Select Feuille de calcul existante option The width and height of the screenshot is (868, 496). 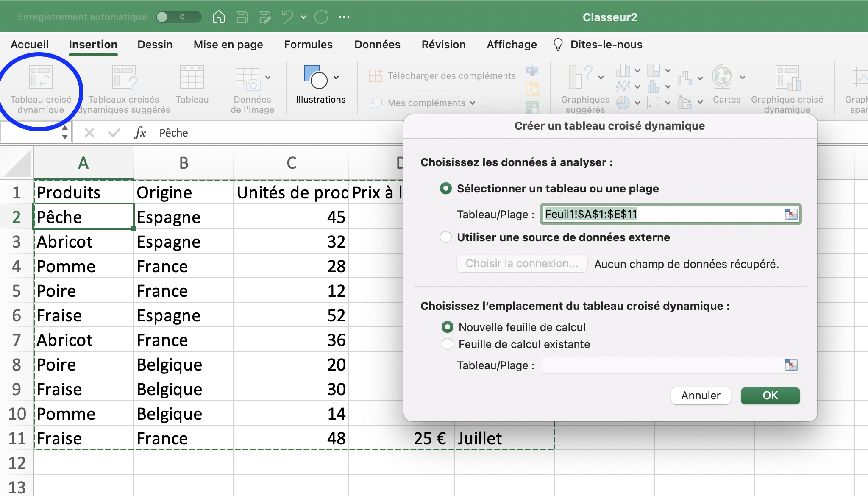pos(447,344)
